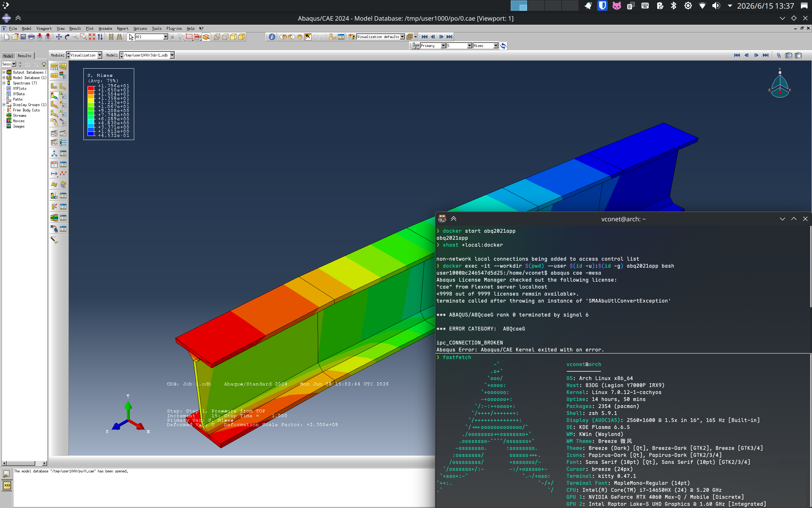Open the command line interface prompt button

click(7, 485)
